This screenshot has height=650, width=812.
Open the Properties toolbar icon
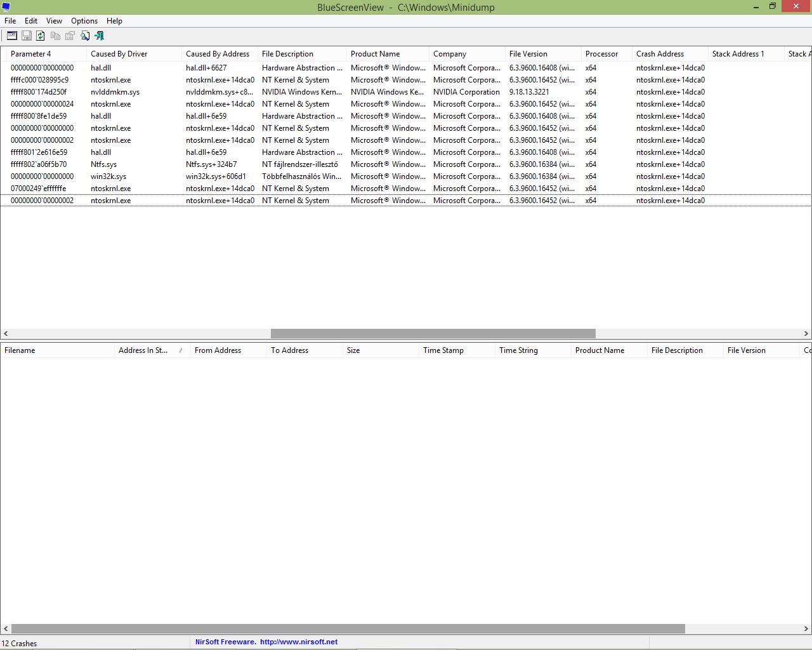click(70, 36)
